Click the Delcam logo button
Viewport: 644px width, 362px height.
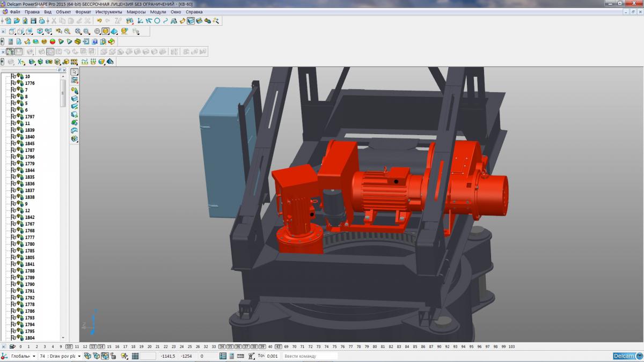[x=627, y=356]
